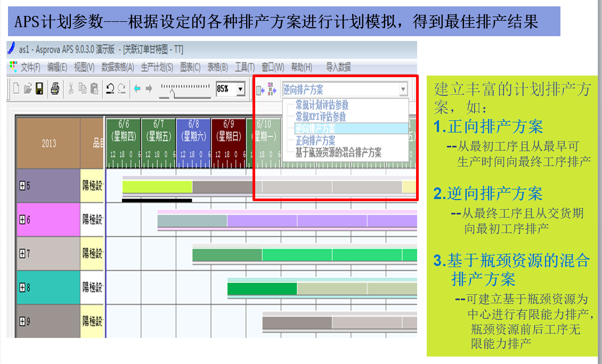Click the Open folder icon
The image size is (602, 364).
[x=28, y=89]
